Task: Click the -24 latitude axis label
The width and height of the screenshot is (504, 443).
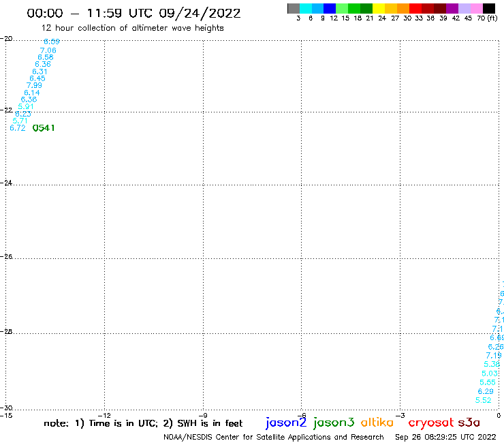Action: 6,183
